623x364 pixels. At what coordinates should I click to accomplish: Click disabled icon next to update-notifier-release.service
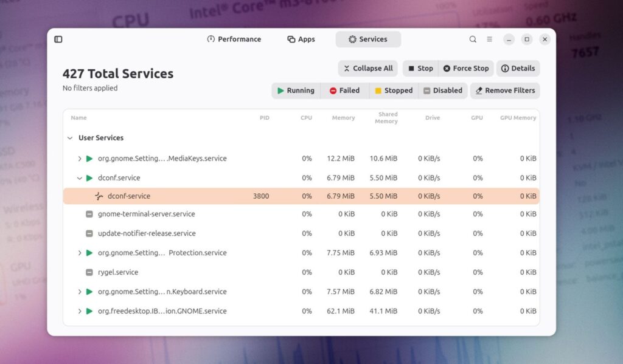pos(89,233)
